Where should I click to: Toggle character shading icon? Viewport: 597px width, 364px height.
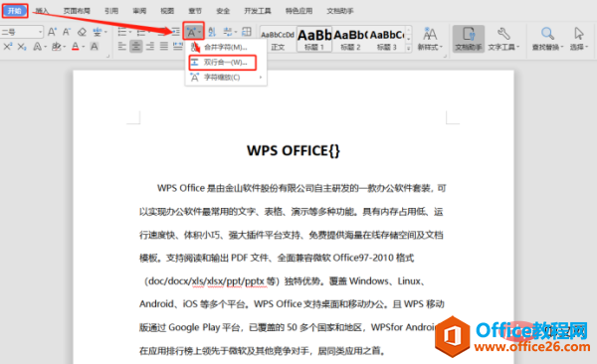95,47
